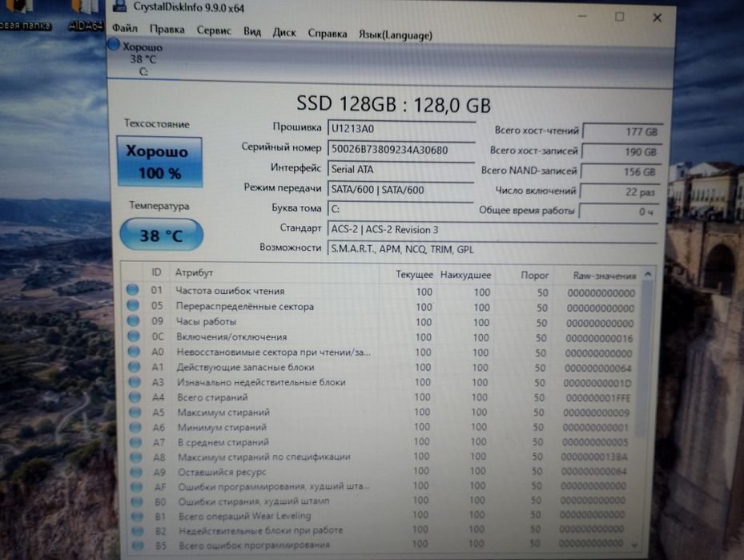
Task: Click the transfer mode field SATA/600 | SATA/600
Action: [x=400, y=189]
